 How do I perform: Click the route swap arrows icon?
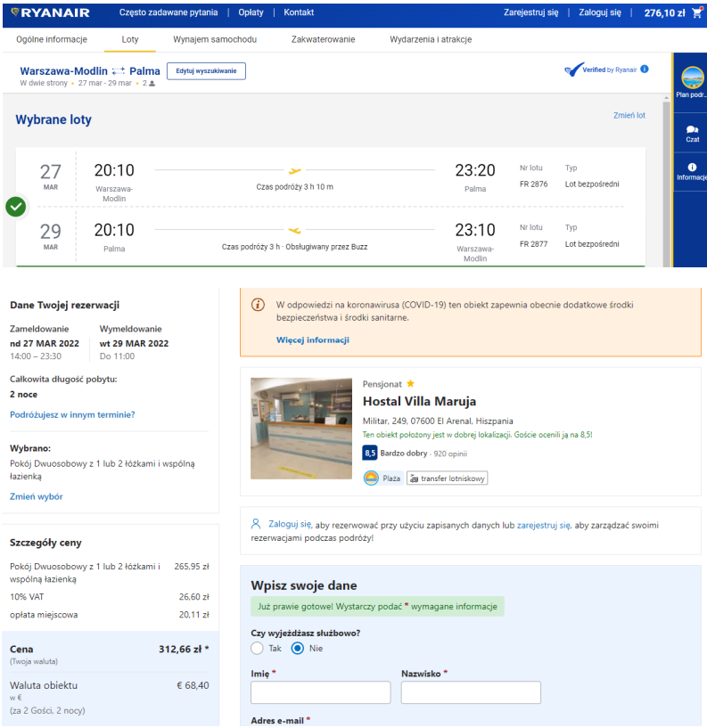coord(119,71)
